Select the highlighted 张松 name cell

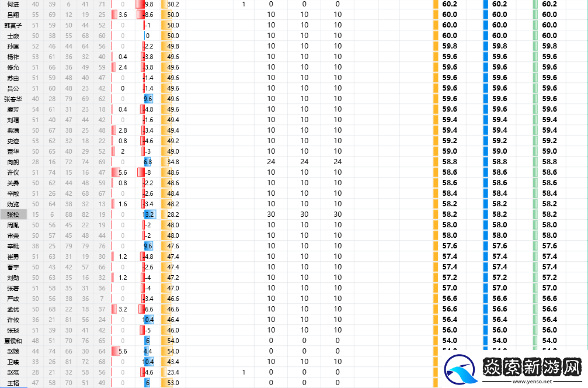pos(13,214)
